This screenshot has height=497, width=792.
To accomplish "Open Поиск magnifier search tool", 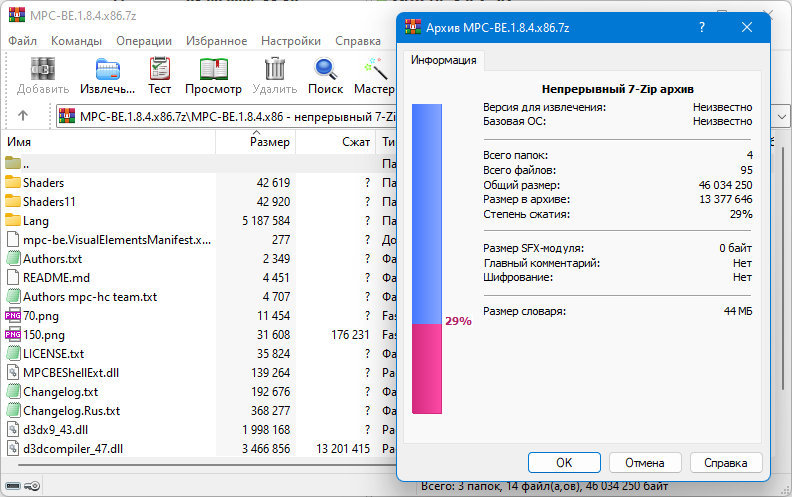I will [x=325, y=69].
